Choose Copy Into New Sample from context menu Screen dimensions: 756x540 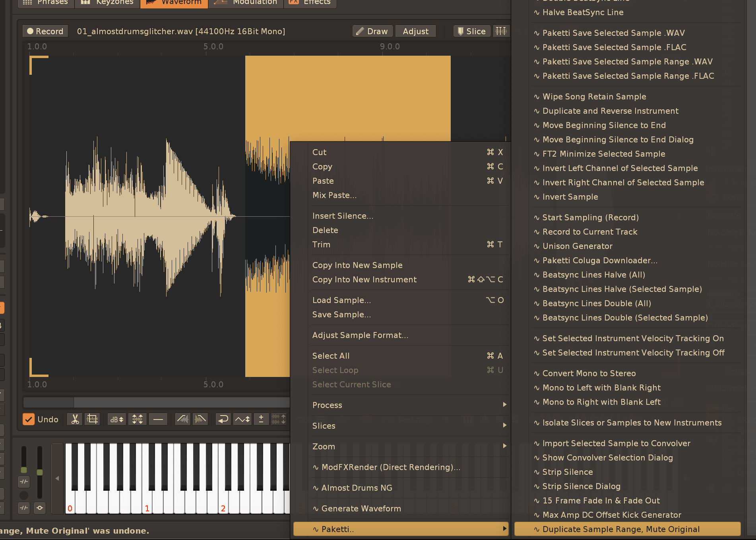[357, 265]
